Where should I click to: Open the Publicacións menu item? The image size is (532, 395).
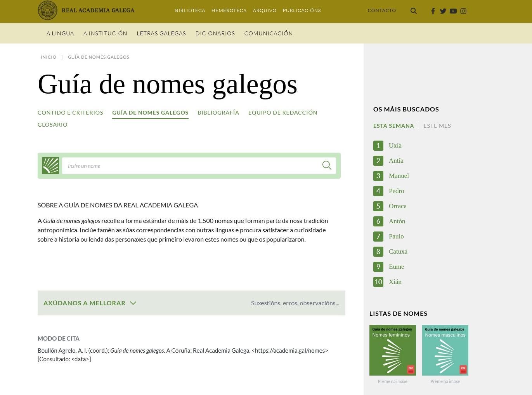click(302, 10)
